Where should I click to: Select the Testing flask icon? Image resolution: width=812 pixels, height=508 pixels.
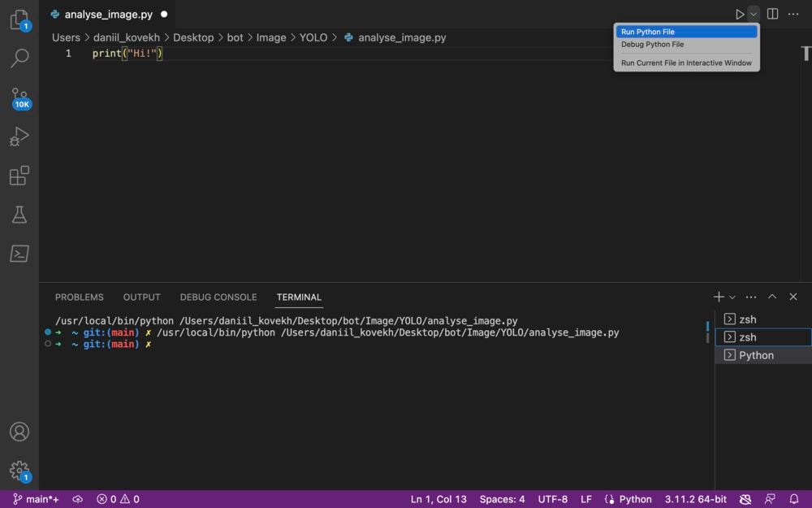[19, 214]
